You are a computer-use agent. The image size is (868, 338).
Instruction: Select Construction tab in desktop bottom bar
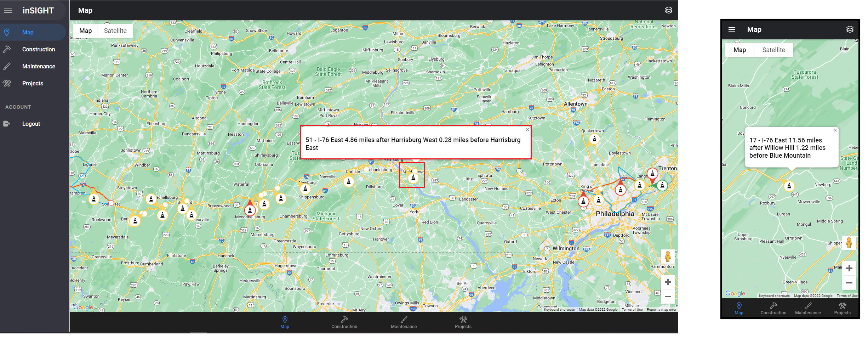344,322
